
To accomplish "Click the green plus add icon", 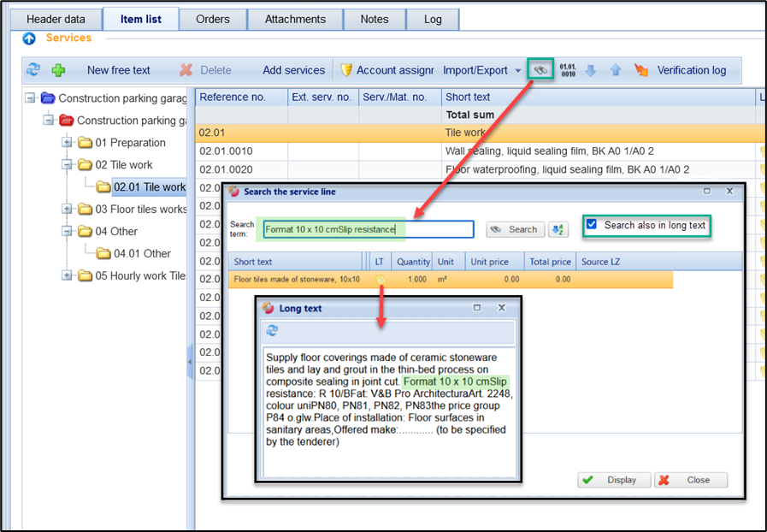I will [58, 70].
